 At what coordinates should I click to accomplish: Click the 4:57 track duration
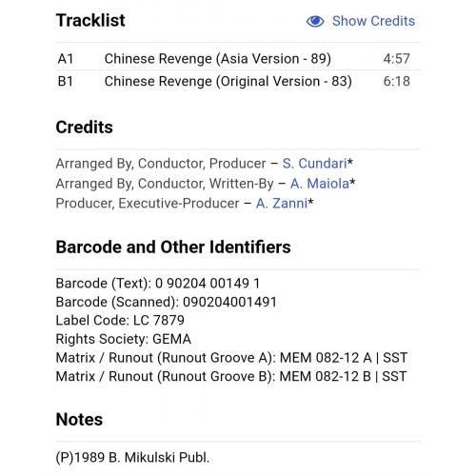point(396,59)
